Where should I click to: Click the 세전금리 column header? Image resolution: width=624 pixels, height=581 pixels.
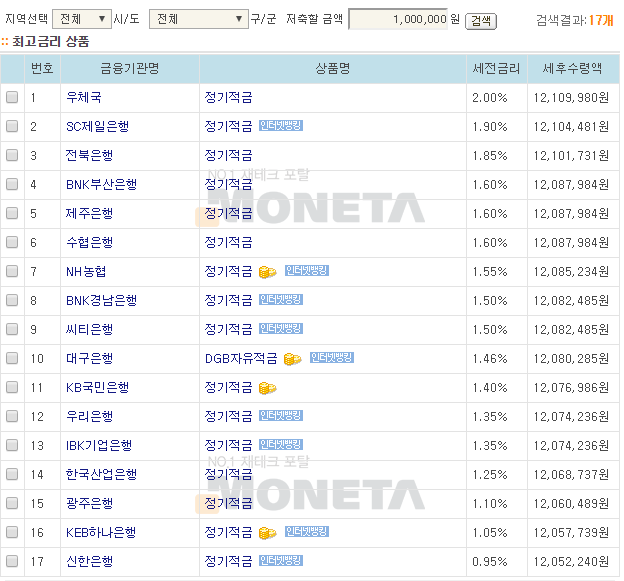pyautogui.click(x=496, y=69)
